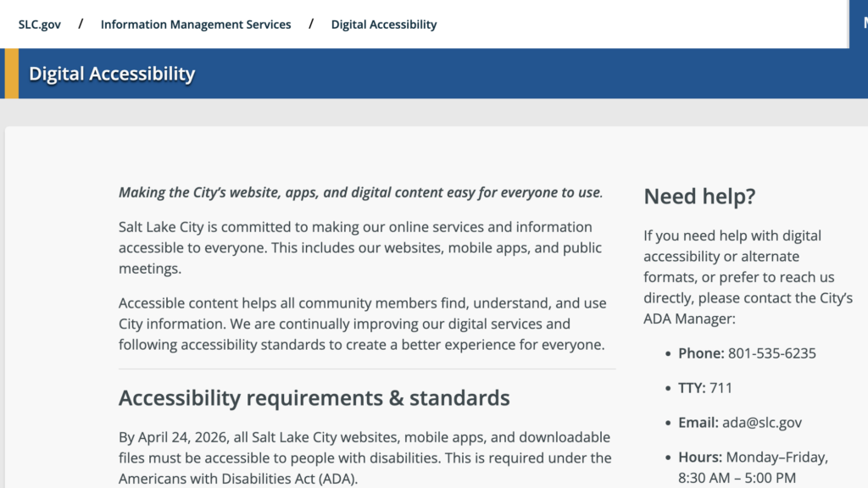Image resolution: width=868 pixels, height=488 pixels.
Task: Click the TTY 711 number
Action: coord(721,388)
